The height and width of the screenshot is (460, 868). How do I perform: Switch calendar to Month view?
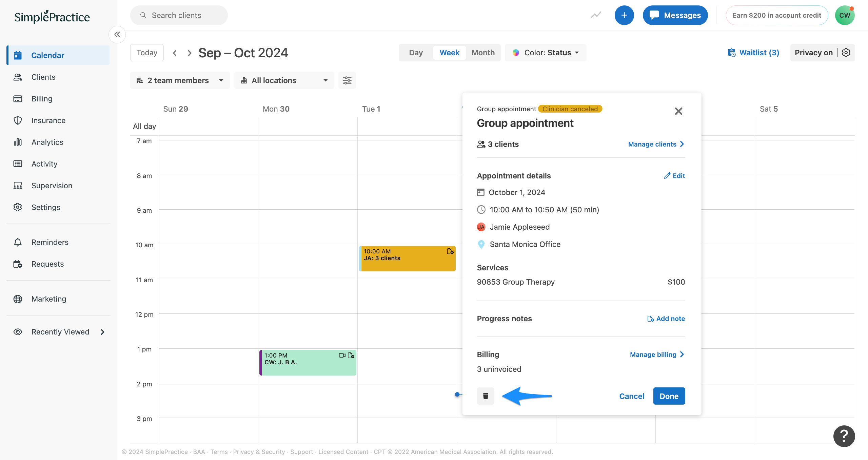pos(483,53)
